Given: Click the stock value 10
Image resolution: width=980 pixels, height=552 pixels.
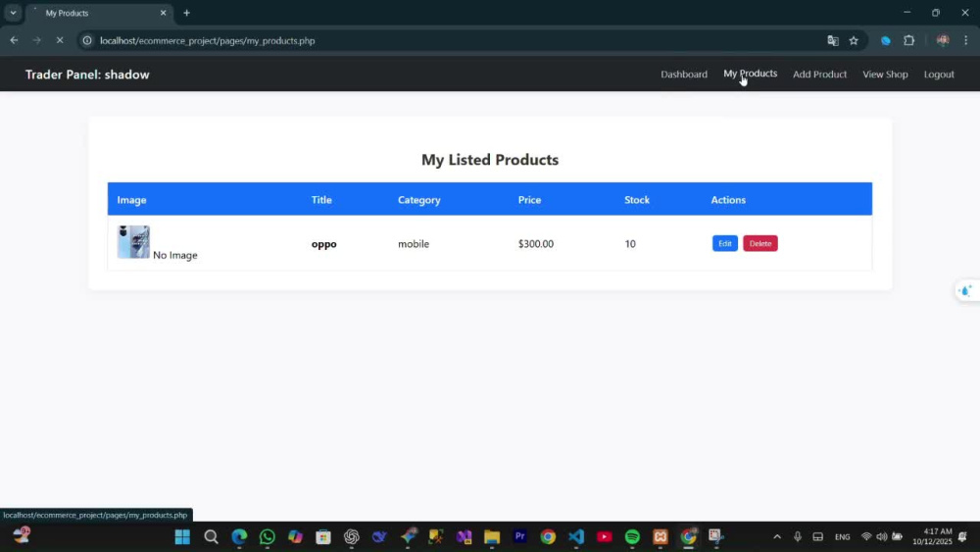Looking at the screenshot, I should click(x=630, y=244).
